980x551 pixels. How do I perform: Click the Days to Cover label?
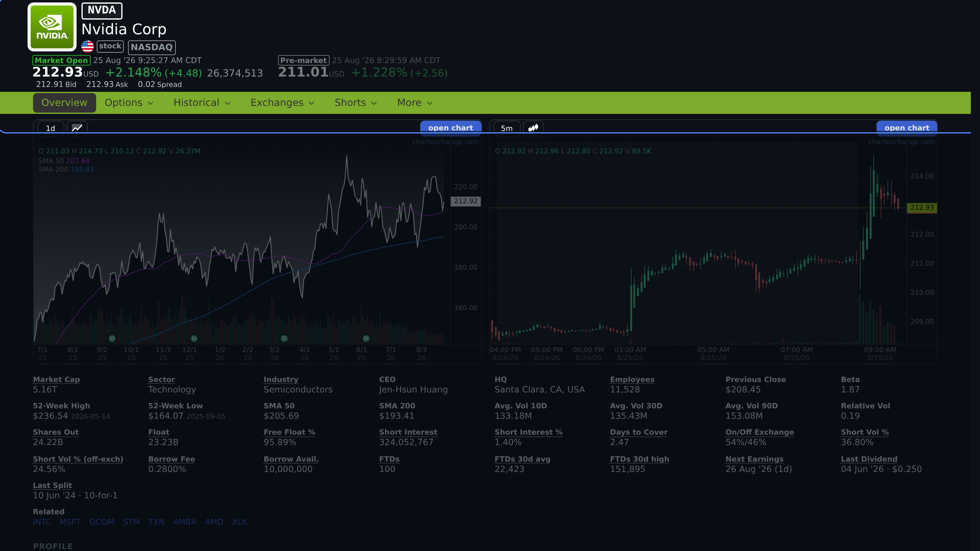click(639, 432)
